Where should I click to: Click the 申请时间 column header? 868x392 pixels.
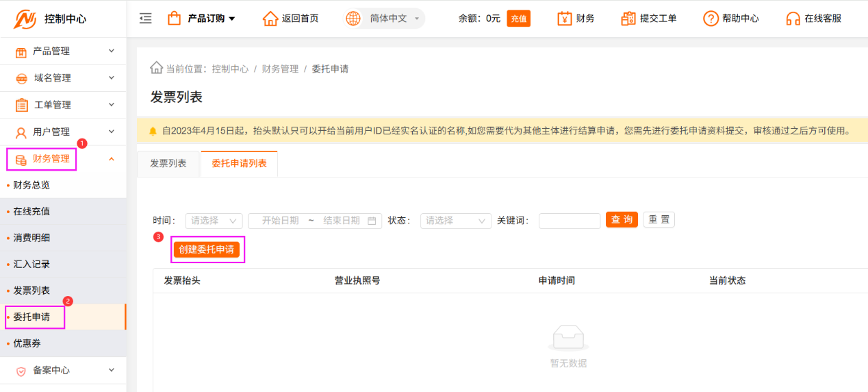tap(557, 281)
